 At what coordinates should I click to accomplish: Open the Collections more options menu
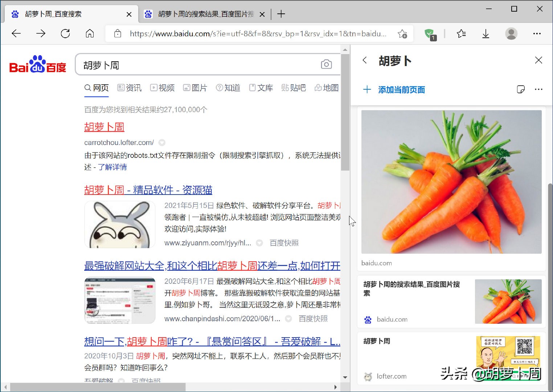(x=538, y=89)
